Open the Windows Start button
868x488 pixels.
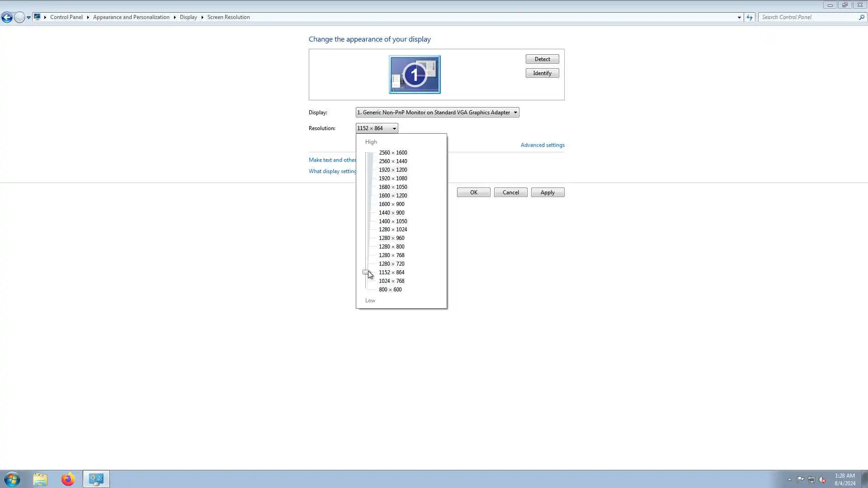(12, 479)
